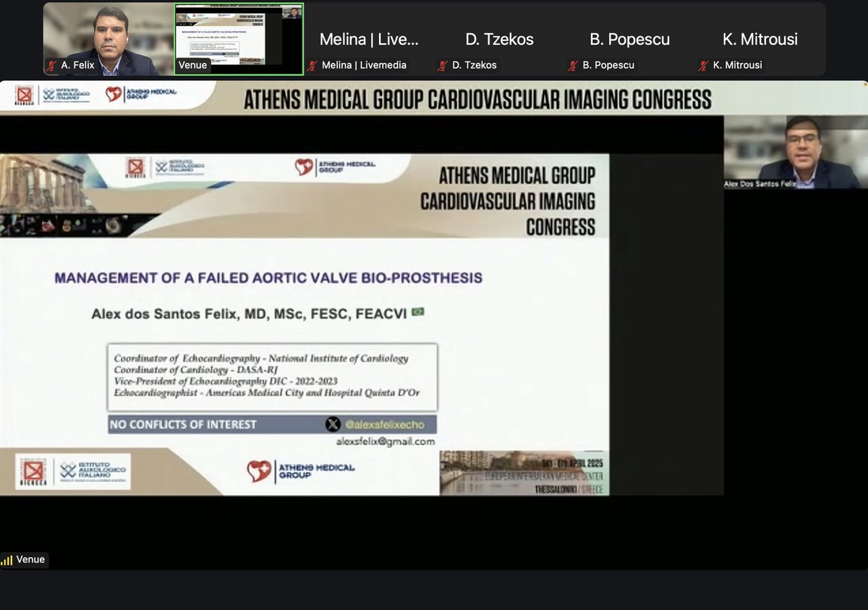This screenshot has width=868, height=610.
Task: Select the K. Mitrousi participant tile
Action: 759,39
